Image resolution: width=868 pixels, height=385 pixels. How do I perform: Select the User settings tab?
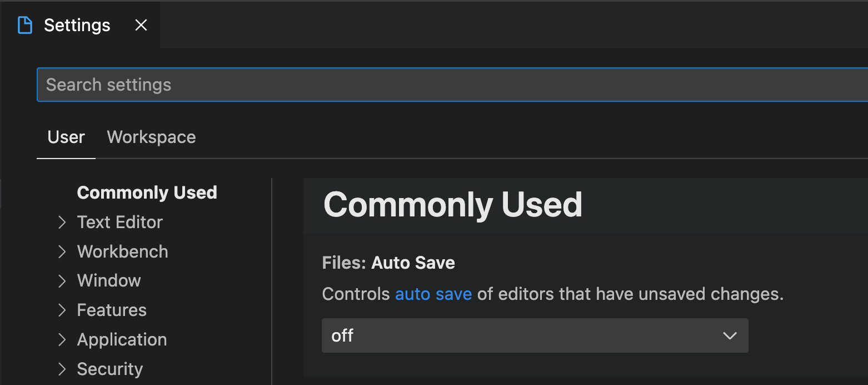(x=66, y=137)
